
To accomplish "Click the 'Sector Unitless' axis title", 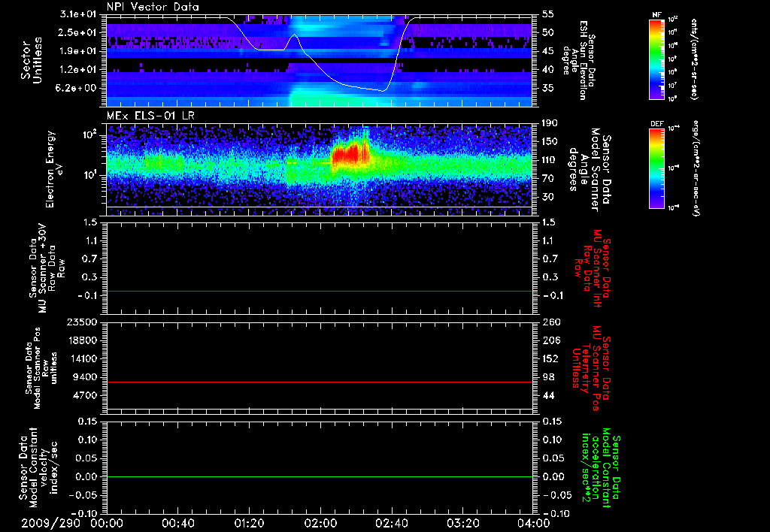I will 32,60.
